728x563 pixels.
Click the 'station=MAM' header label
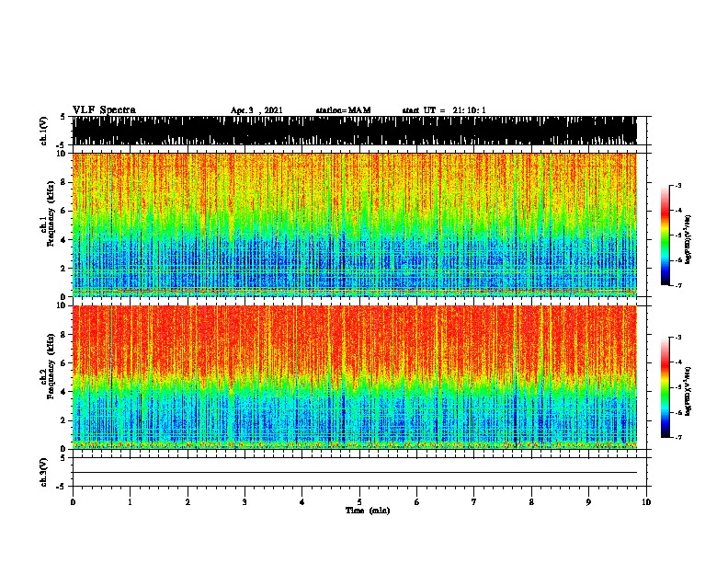(x=343, y=110)
